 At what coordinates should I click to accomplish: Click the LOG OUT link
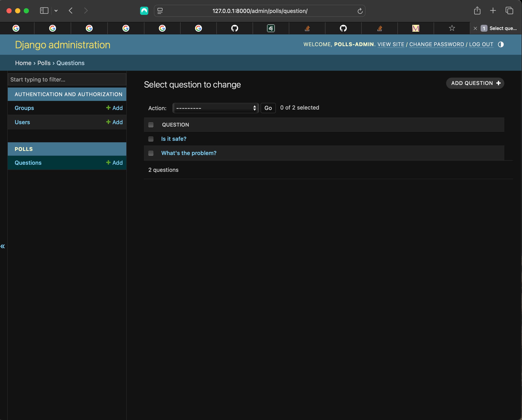481,45
